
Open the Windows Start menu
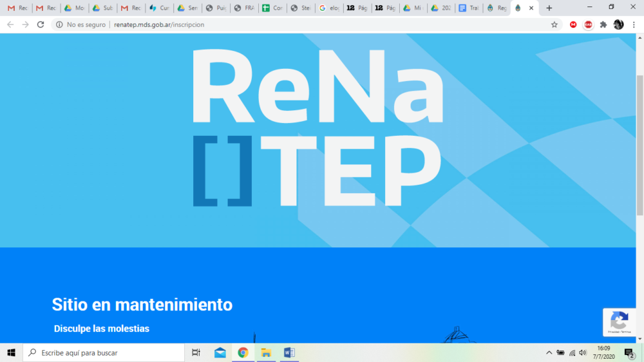[11, 352]
